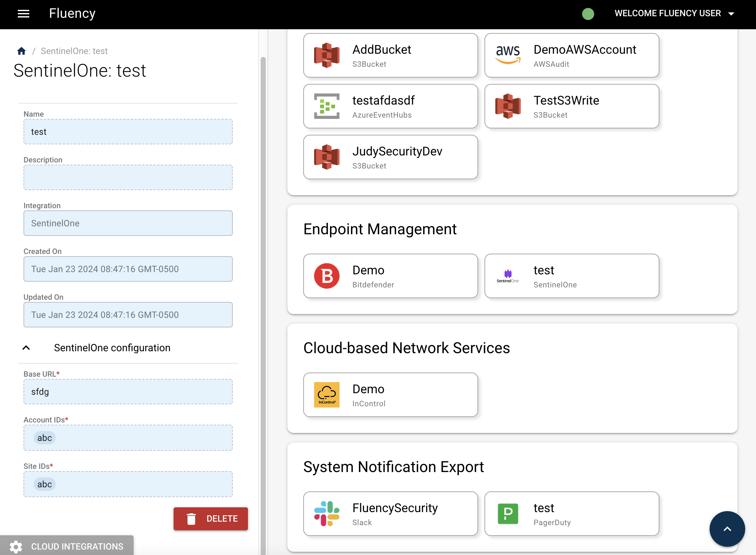
Task: Click the Slack logo icon
Action: point(326,514)
